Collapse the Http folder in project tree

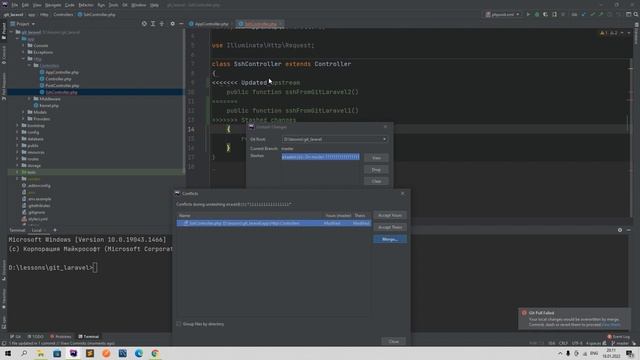pos(23,59)
